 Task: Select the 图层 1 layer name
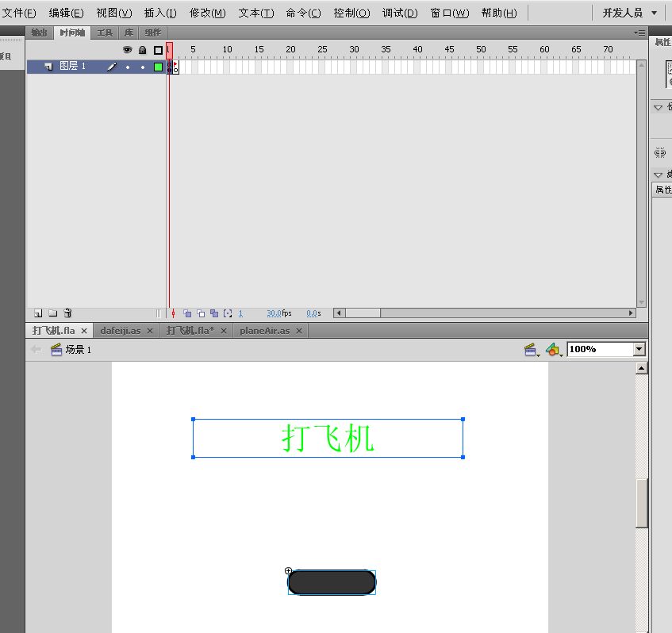point(72,66)
